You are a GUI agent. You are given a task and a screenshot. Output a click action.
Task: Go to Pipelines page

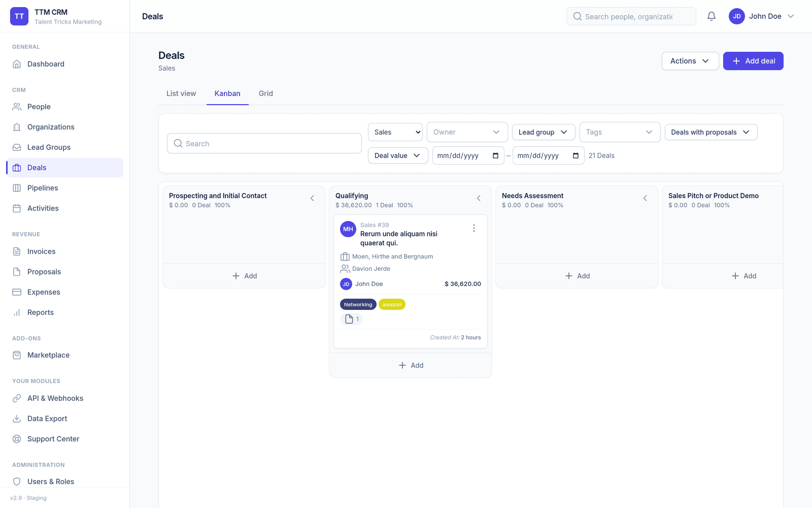click(x=65, y=188)
